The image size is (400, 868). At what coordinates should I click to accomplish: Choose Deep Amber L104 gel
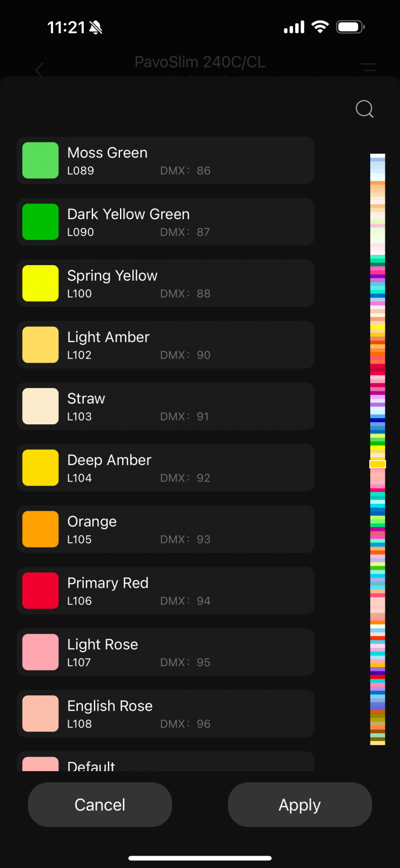pyautogui.click(x=165, y=468)
